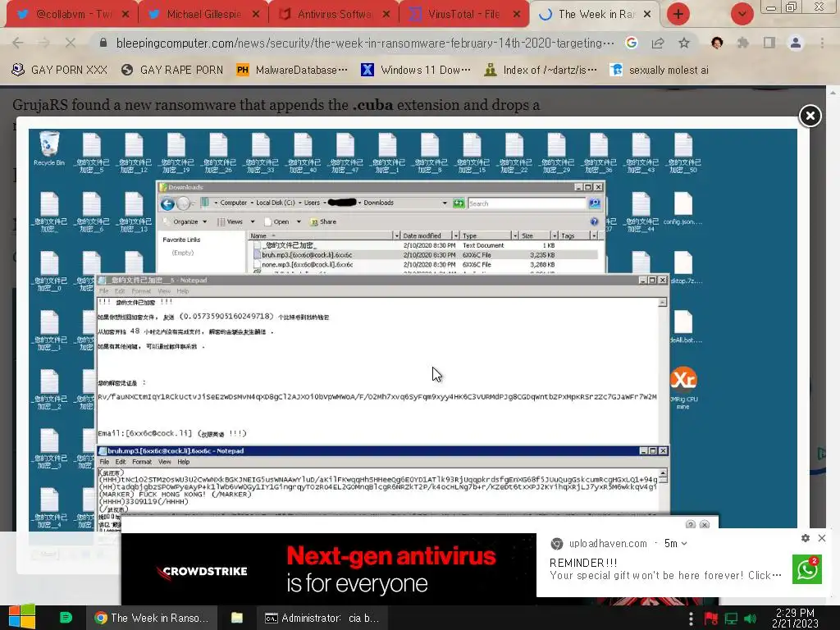Go forward to next page

[44, 43]
